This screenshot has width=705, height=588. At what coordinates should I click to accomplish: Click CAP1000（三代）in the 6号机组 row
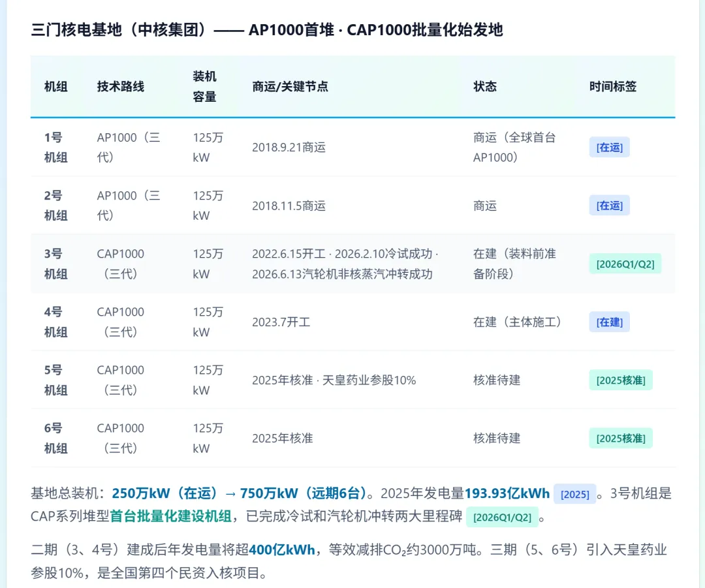121,439
